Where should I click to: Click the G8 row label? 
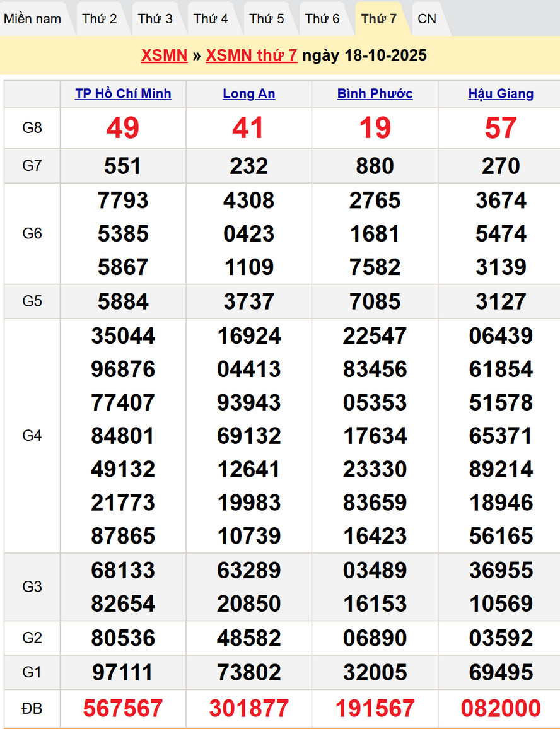tap(32, 128)
